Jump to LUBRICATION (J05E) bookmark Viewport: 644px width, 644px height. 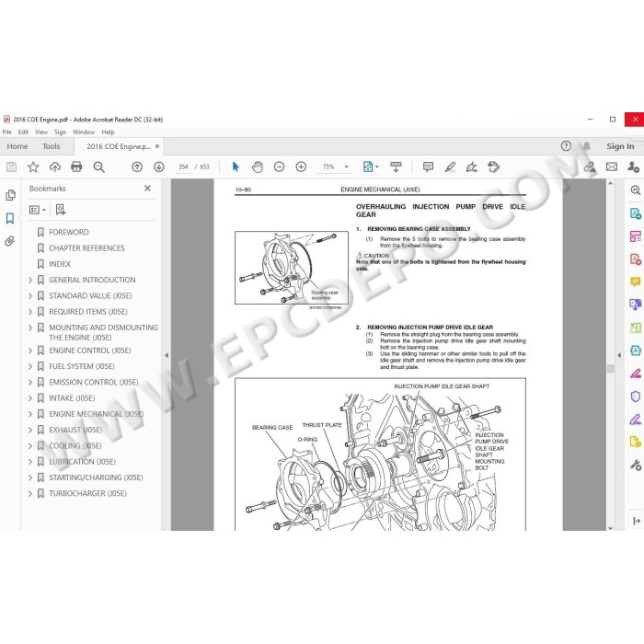[x=82, y=462]
